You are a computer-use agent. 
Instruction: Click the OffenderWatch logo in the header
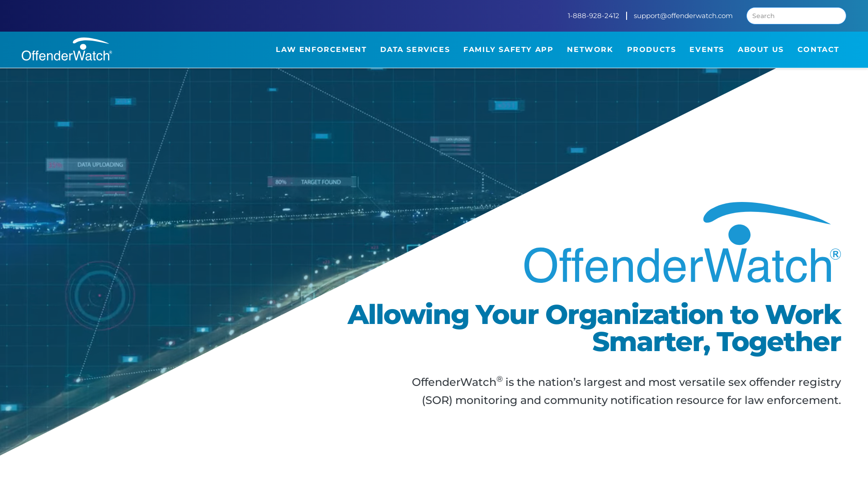(67, 49)
